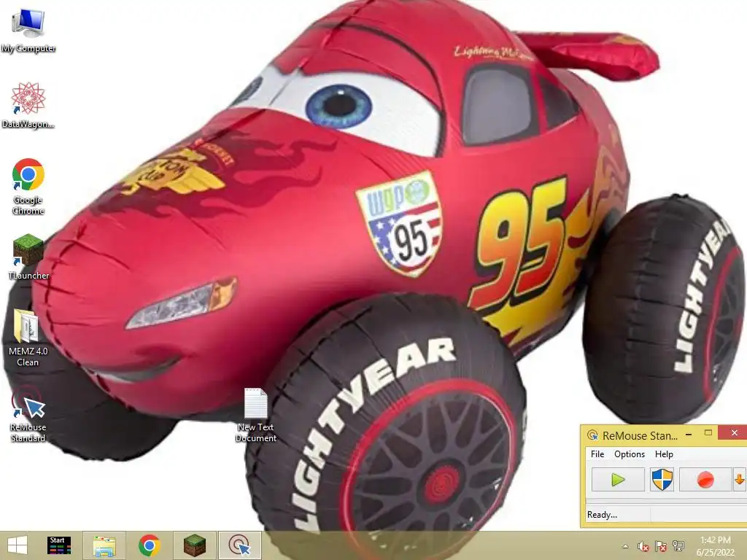Screen dimensions: 747x560
Task: Show hidden tray icons arrow
Action: tap(625, 546)
